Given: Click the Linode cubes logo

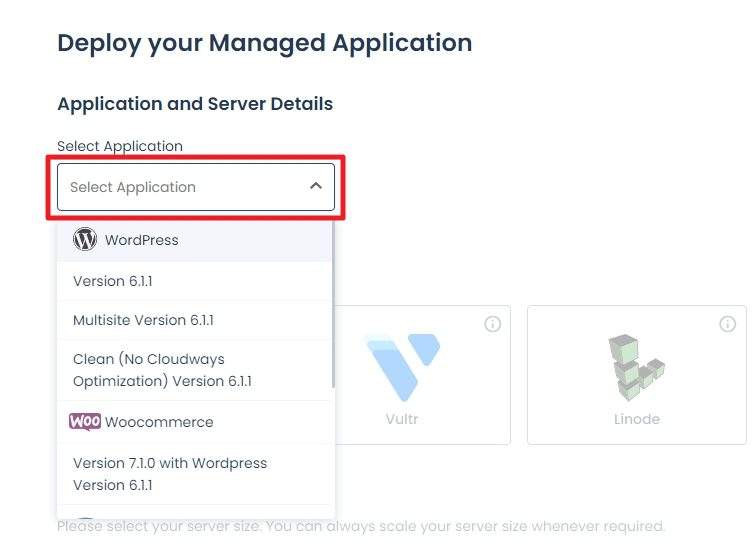Looking at the screenshot, I should point(637,367).
